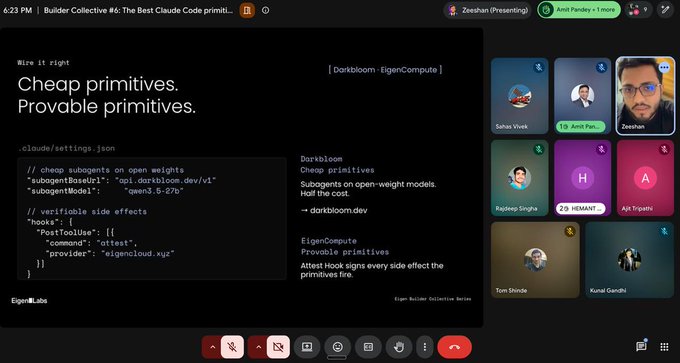Click .claude/settings.json file name text

click(x=66, y=148)
